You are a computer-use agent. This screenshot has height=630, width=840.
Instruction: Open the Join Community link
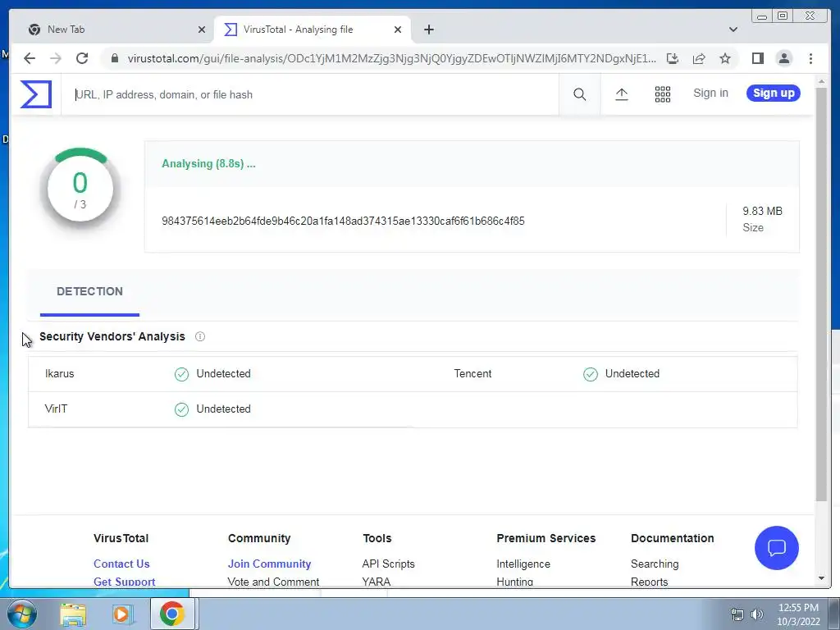pos(269,564)
